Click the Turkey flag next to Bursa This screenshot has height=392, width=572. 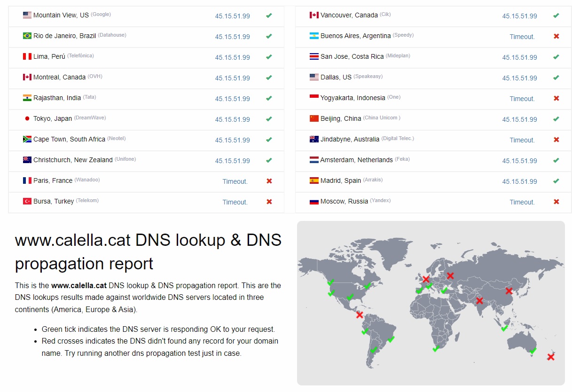click(x=27, y=201)
